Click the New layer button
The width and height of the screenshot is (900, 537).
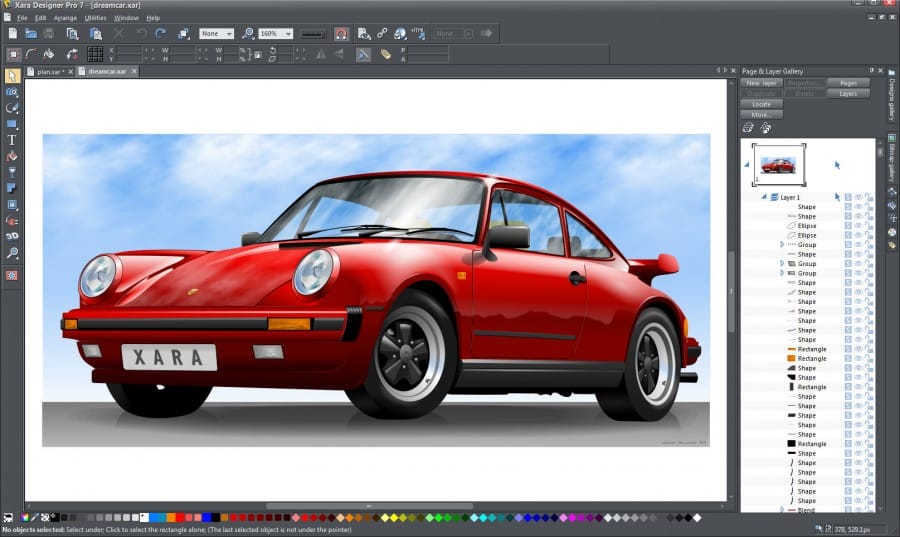coord(762,83)
